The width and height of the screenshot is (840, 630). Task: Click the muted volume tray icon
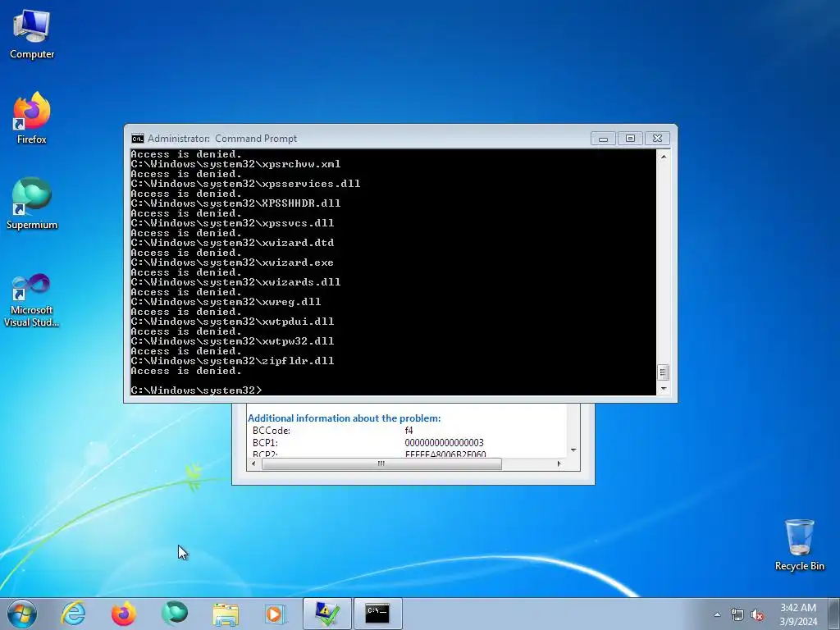pyautogui.click(x=757, y=614)
